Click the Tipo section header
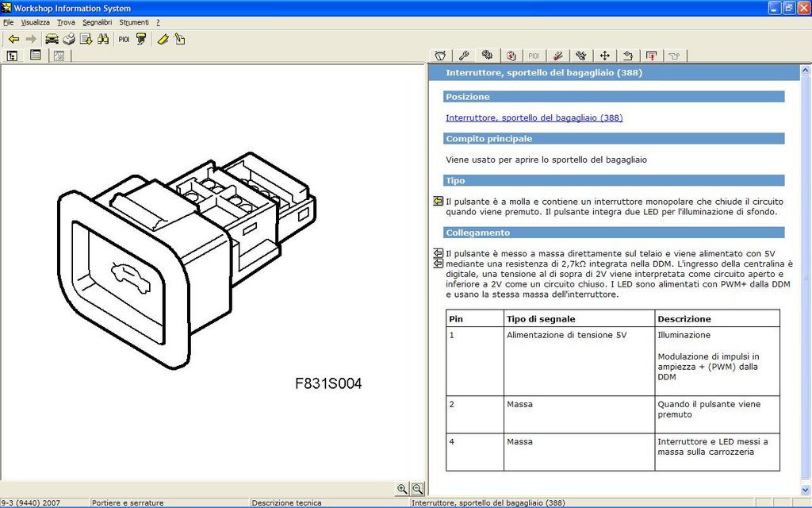Image resolution: width=812 pixels, height=508 pixels. click(x=614, y=180)
